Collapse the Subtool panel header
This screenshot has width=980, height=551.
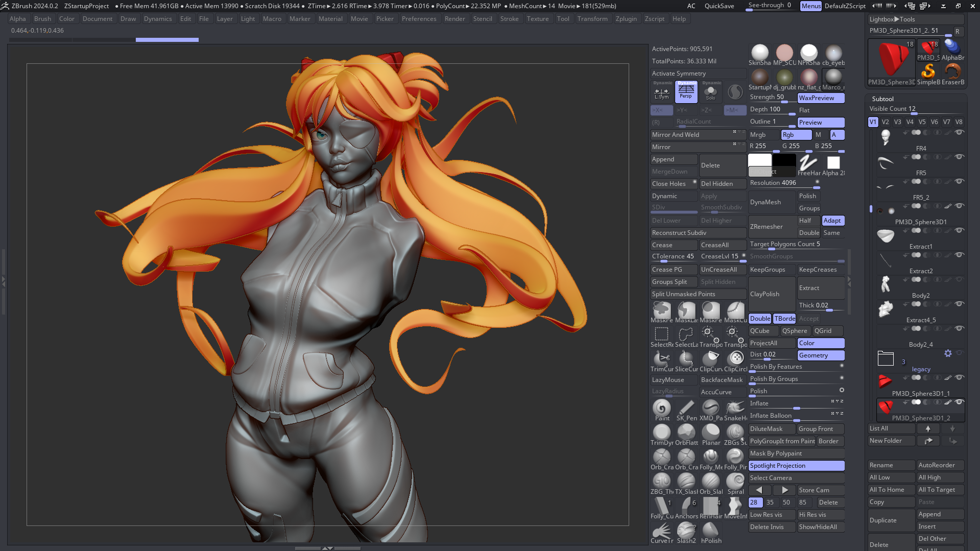pyautogui.click(x=882, y=99)
